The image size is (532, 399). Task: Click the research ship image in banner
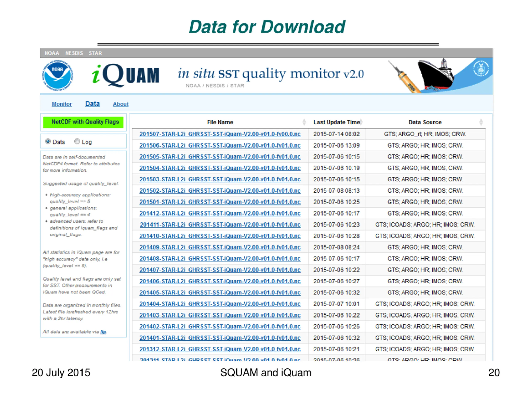(436, 75)
